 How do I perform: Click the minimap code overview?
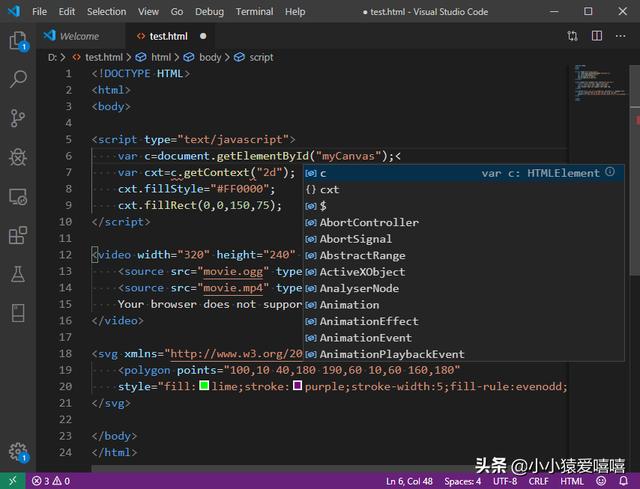coord(599,82)
